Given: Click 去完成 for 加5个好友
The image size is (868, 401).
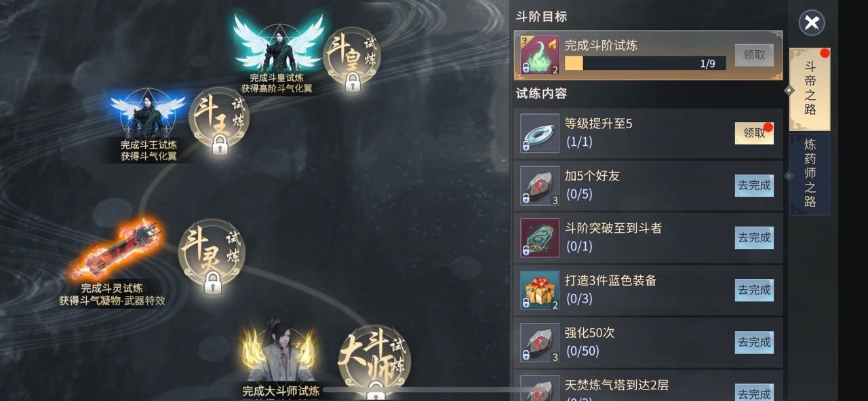Looking at the screenshot, I should tap(754, 185).
